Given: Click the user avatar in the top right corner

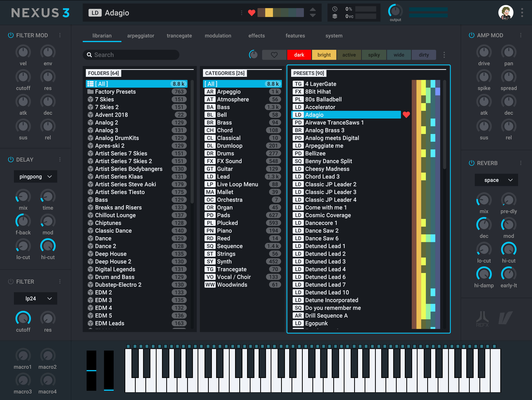Looking at the screenshot, I should (506, 13).
